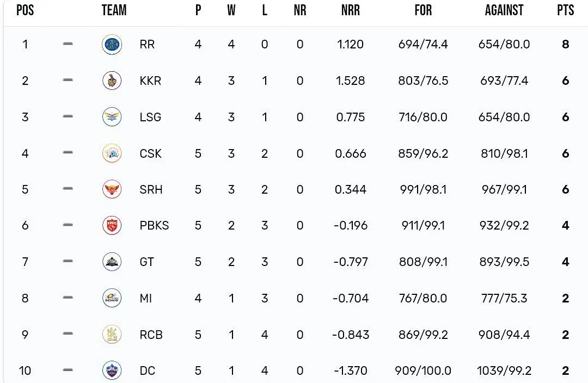Open the LSG team logo

tap(112, 117)
